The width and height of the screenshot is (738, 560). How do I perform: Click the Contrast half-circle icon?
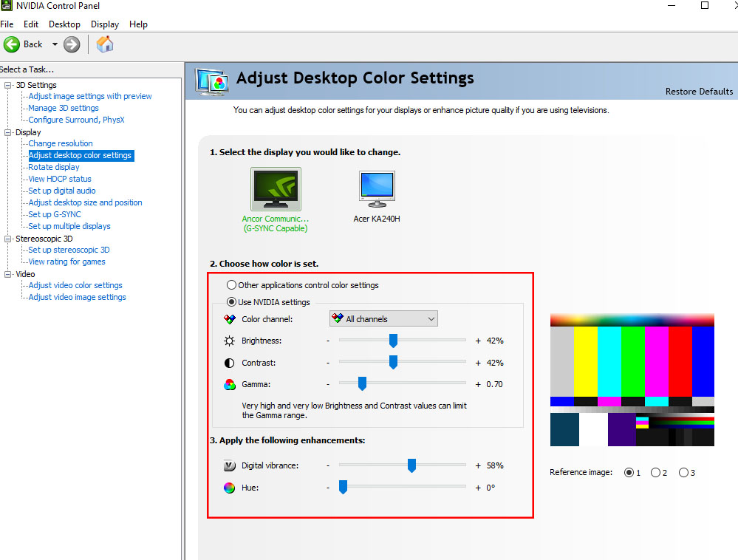click(229, 363)
